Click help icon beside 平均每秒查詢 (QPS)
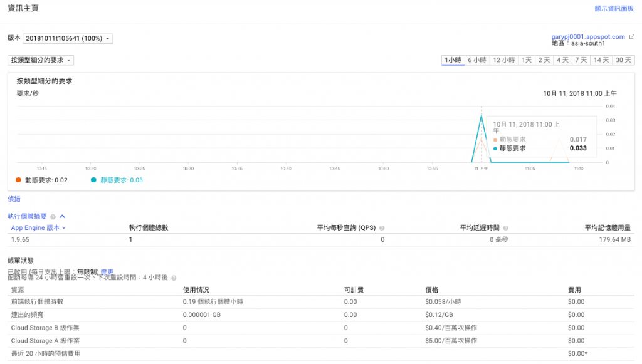This screenshot has width=642, height=364. (x=382, y=228)
